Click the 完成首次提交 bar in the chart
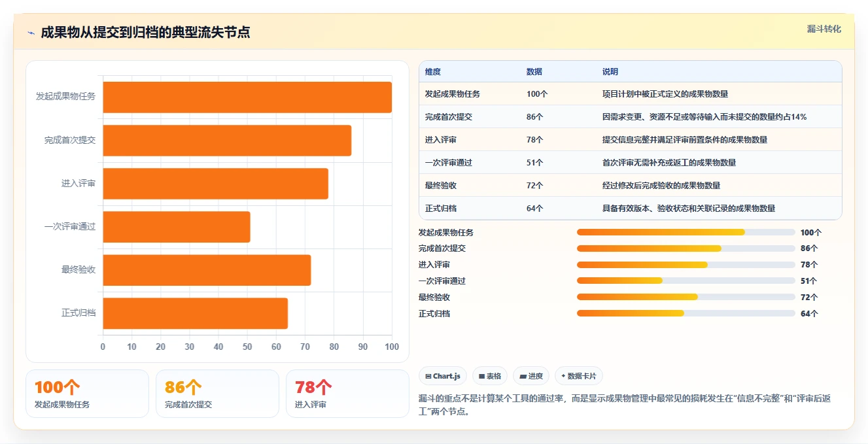 pos(227,141)
